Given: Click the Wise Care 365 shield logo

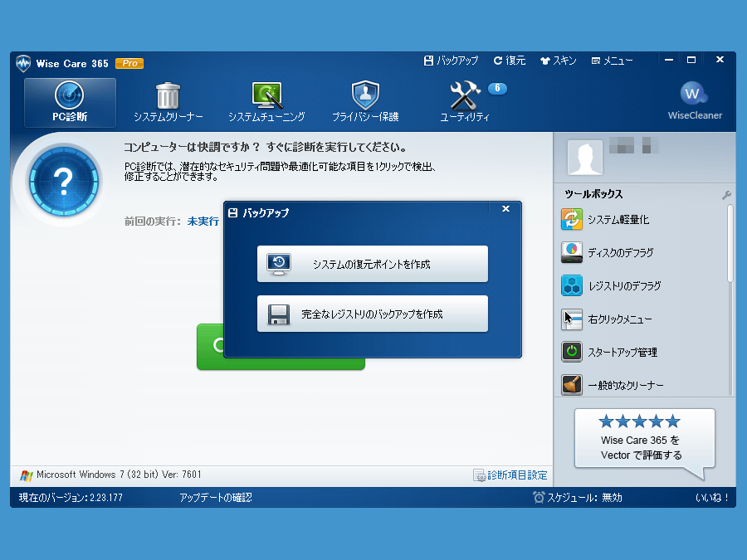Looking at the screenshot, I should coord(23,63).
